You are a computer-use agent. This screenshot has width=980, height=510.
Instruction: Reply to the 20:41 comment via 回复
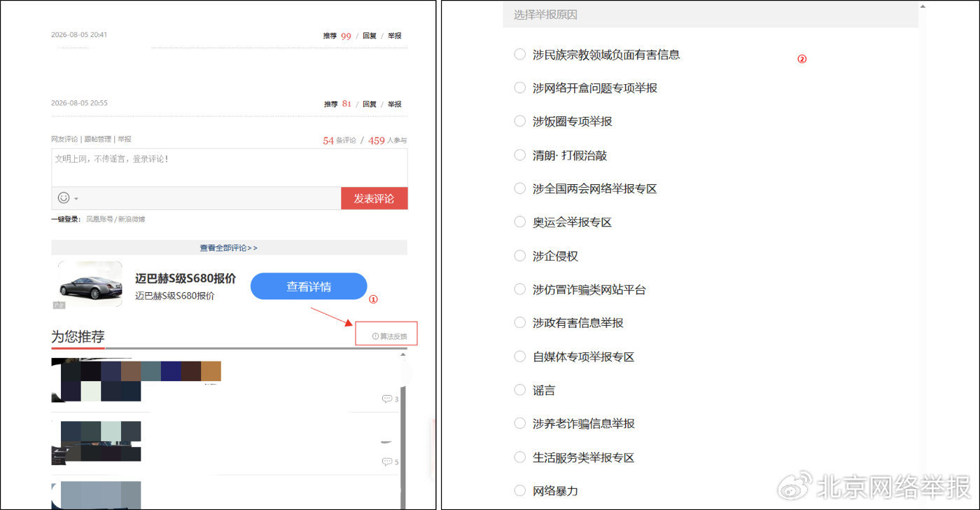point(370,36)
